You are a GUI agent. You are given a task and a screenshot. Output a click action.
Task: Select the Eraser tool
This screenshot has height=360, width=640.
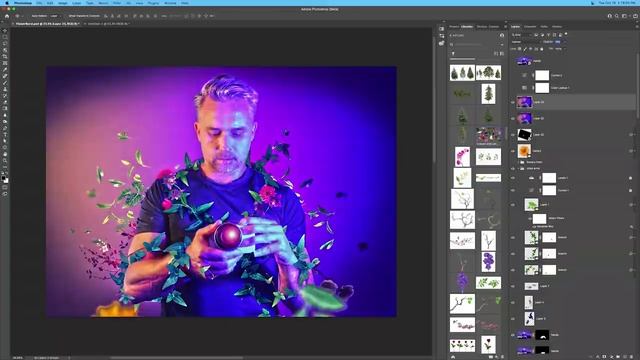pos(5,102)
